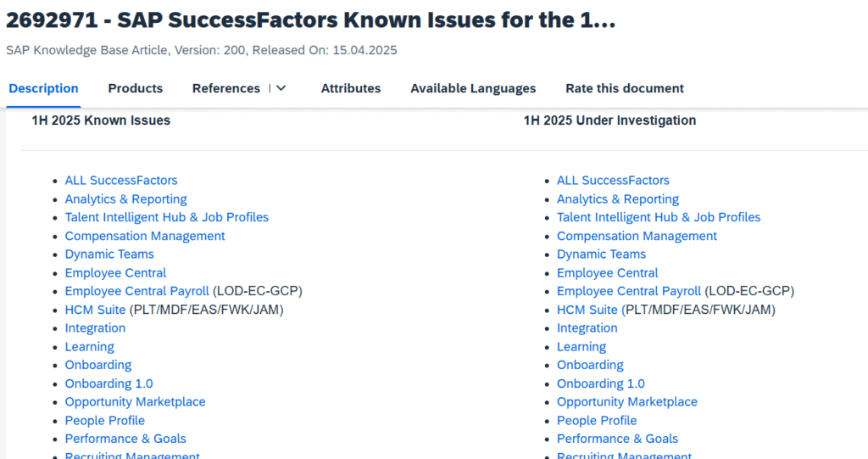Open Performance & Goals known issues link
868x459 pixels.
[125, 439]
